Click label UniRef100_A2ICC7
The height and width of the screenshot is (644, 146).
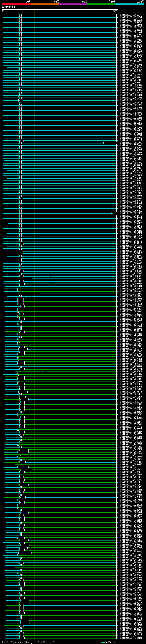tap(131, 213)
